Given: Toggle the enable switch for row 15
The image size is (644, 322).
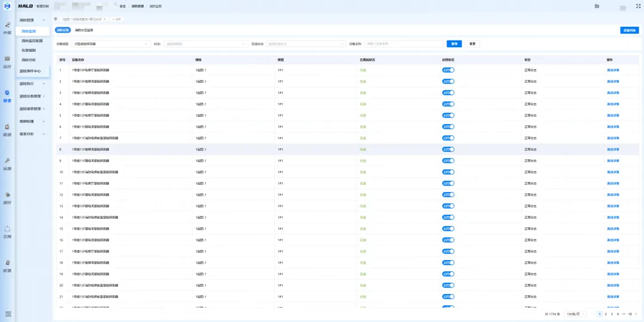Looking at the screenshot, I should pyautogui.click(x=448, y=228).
